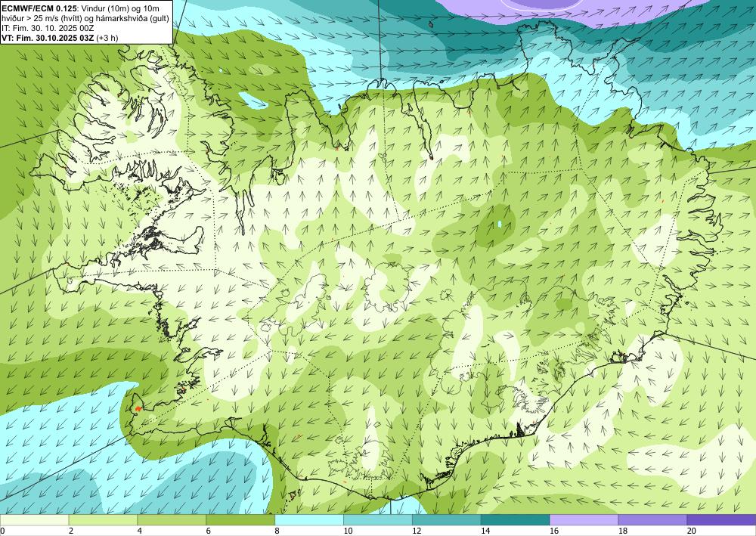This screenshot has height=536, width=756.
Task: Click the lavender 16–18 m/s legend swatch
Action: tap(584, 519)
